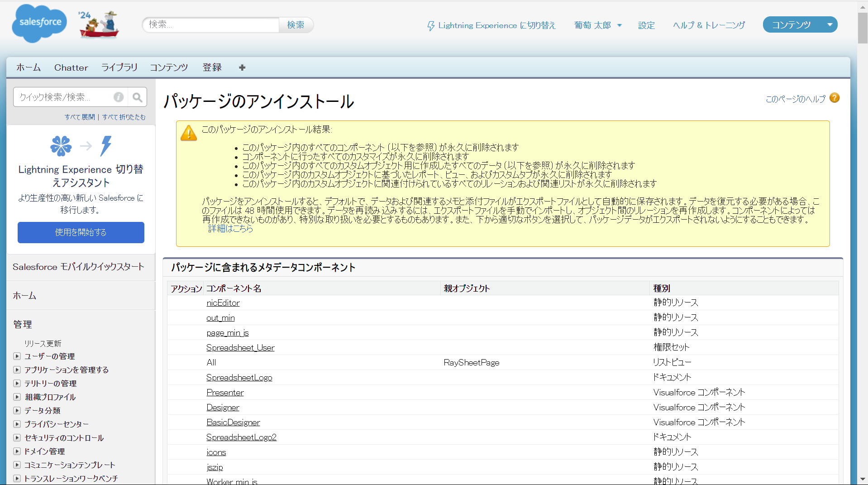Click the plus icon to add tabs
868x485 pixels.
click(242, 67)
